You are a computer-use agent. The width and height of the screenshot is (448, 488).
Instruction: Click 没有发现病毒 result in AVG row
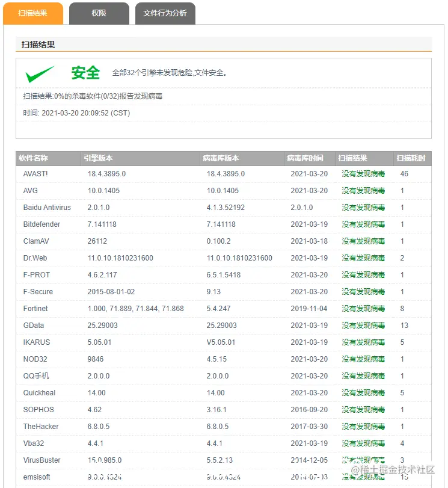(363, 191)
